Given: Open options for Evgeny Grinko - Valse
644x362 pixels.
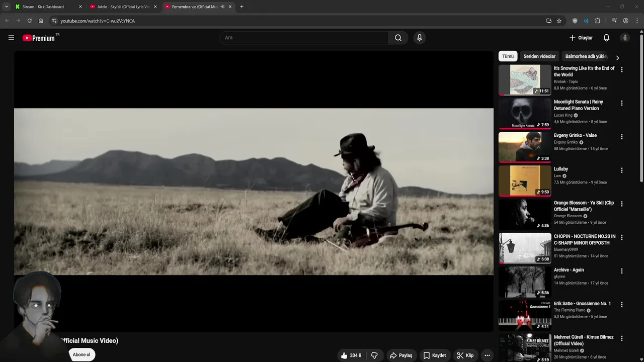Looking at the screenshot, I should (621, 137).
